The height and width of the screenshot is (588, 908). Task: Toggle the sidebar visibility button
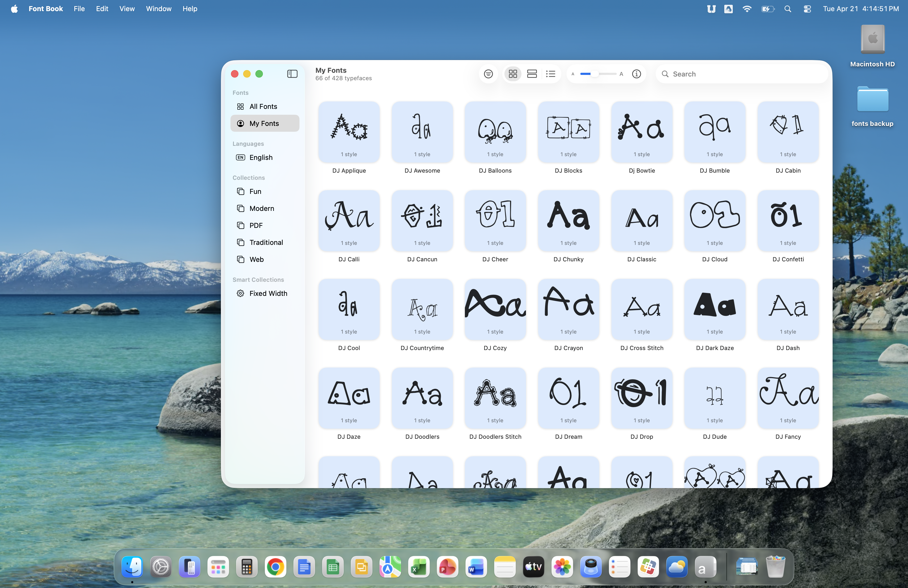[x=292, y=74]
